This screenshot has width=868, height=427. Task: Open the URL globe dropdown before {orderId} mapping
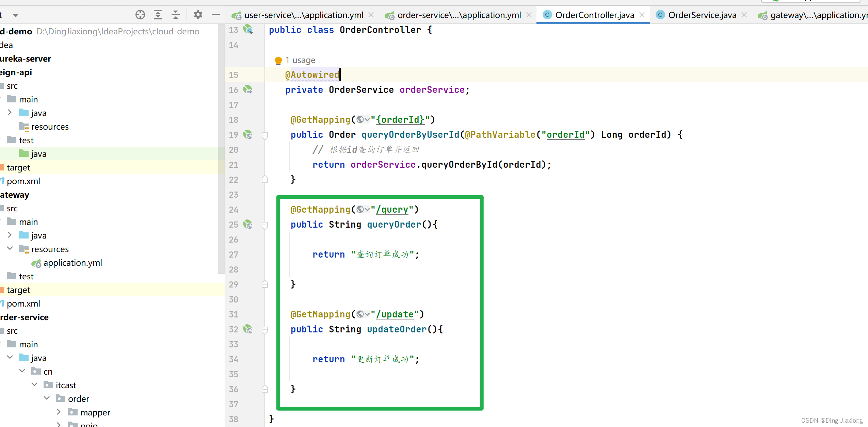pyautogui.click(x=363, y=120)
